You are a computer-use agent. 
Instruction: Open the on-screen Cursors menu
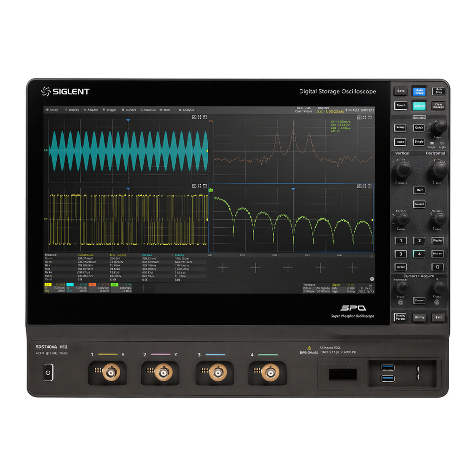click(129, 110)
